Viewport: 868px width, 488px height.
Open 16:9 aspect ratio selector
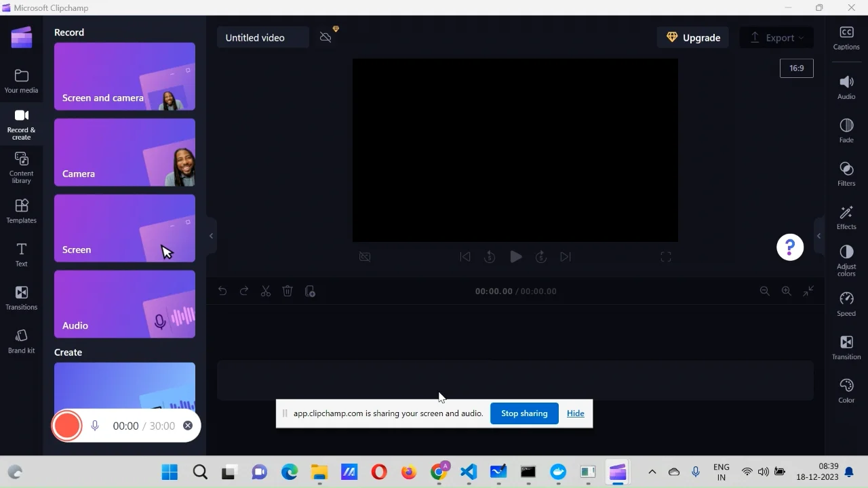797,68
